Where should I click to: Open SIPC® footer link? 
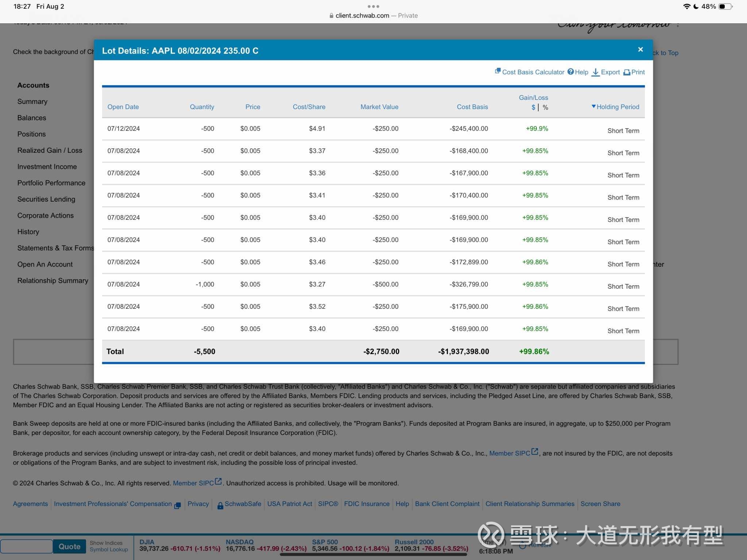(328, 504)
